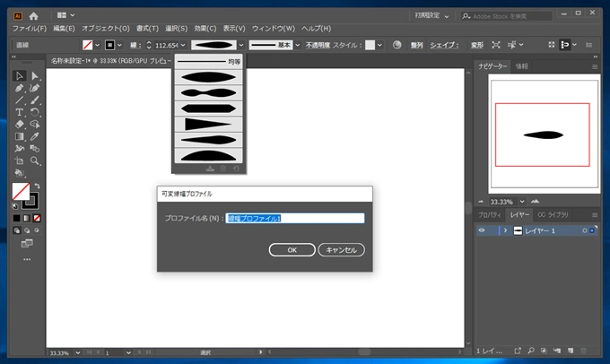Screen dimensions: 610x364
Task: Click the 整列 align link
Action: click(x=416, y=45)
